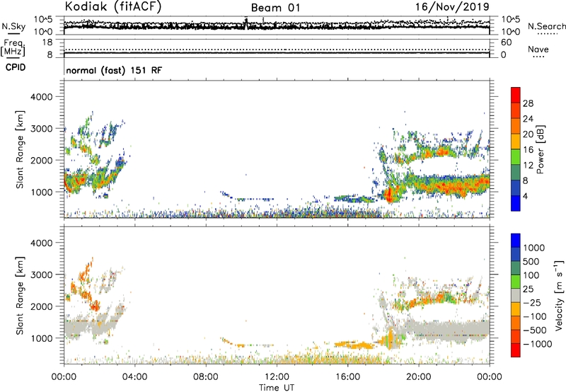Click the '08:00' time tick label
This screenshot has width=566, height=392.
coord(206,377)
